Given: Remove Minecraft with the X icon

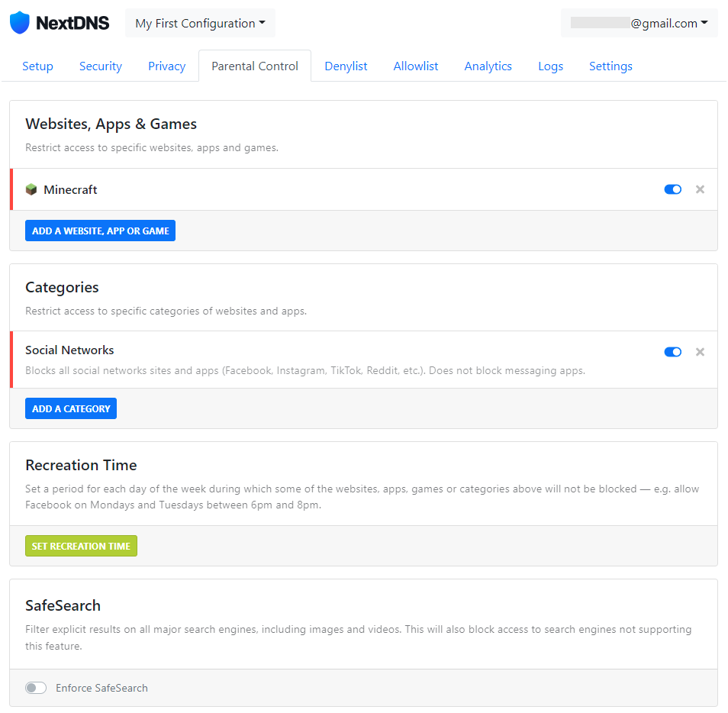Looking at the screenshot, I should coord(700,189).
